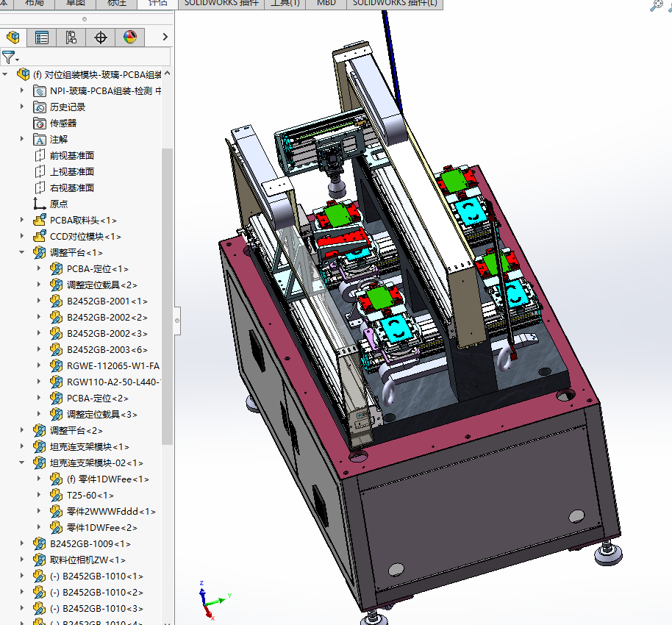
Task: Open the feature tree filter funnel
Action: (10, 57)
